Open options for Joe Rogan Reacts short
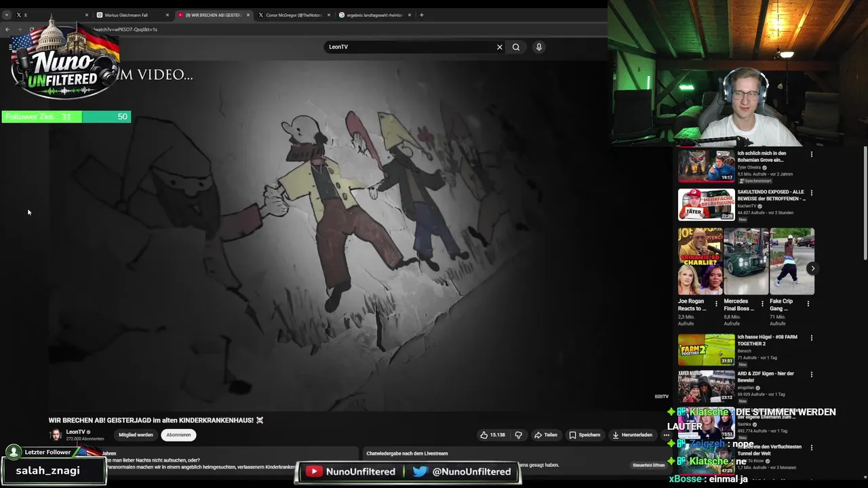Image resolution: width=868 pixels, height=488 pixels. (716, 304)
